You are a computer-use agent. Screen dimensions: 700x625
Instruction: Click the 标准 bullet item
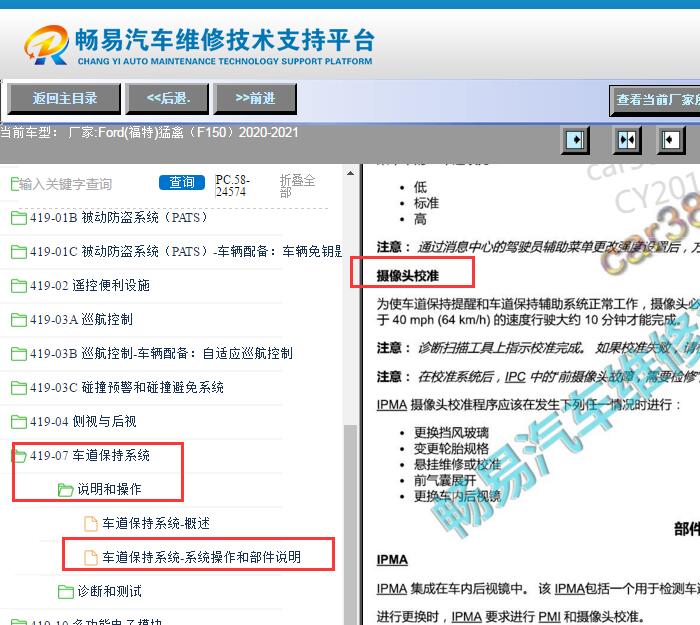click(x=426, y=203)
